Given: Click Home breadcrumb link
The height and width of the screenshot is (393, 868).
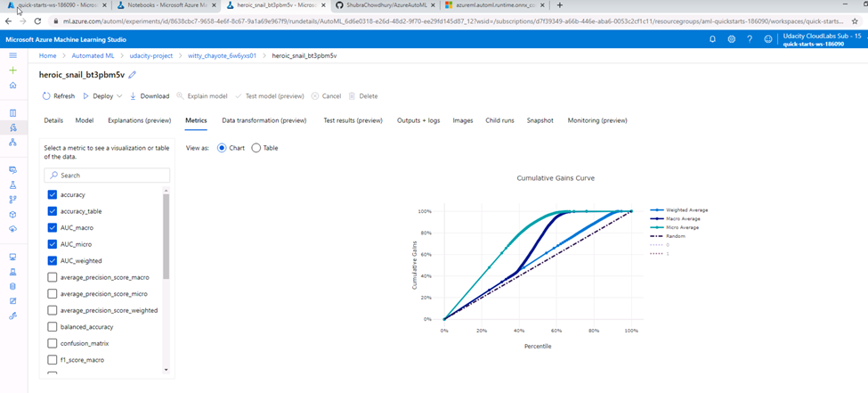Looking at the screenshot, I should click(x=47, y=56).
